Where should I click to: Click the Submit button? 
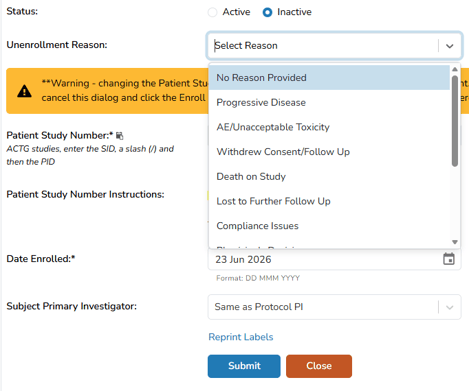point(244,366)
